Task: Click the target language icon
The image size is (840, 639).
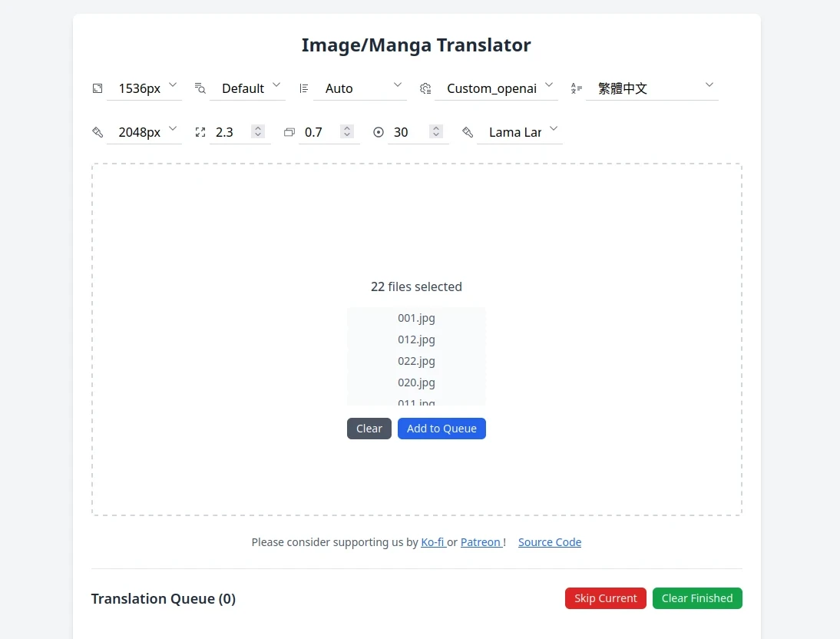Action: point(577,88)
